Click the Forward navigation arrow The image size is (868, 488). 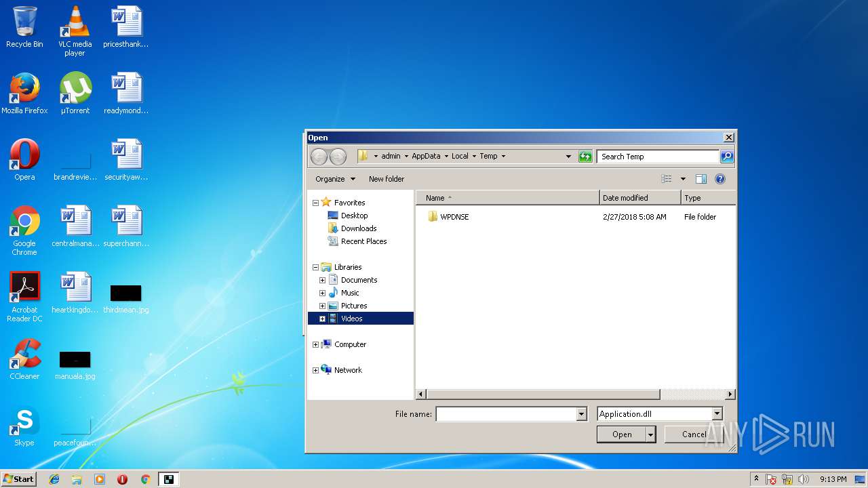pyautogui.click(x=338, y=157)
